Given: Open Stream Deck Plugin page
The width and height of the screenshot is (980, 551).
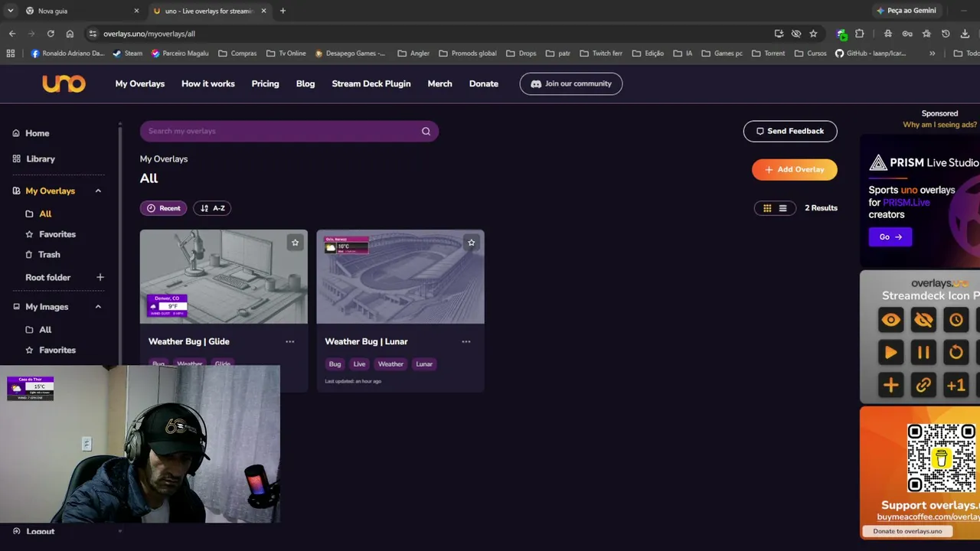Looking at the screenshot, I should (371, 83).
